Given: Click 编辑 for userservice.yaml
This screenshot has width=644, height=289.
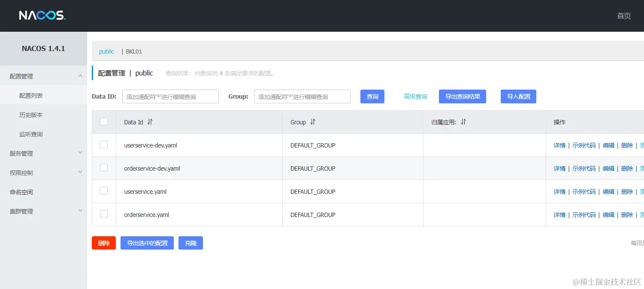Looking at the screenshot, I should click(x=608, y=192).
